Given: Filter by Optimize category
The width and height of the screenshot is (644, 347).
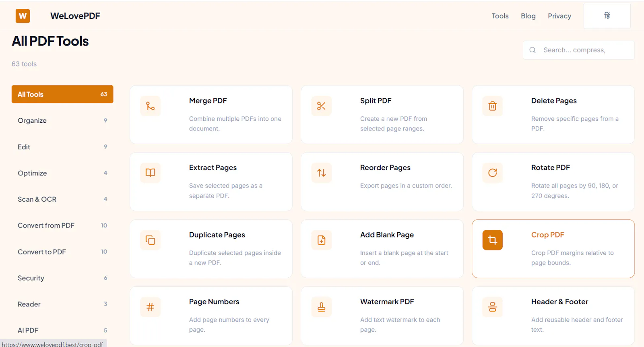Looking at the screenshot, I should (62, 173).
